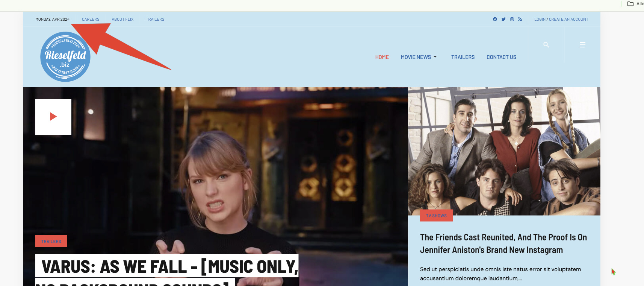Open the hamburger menu icon
The image size is (644, 286).
tap(582, 45)
